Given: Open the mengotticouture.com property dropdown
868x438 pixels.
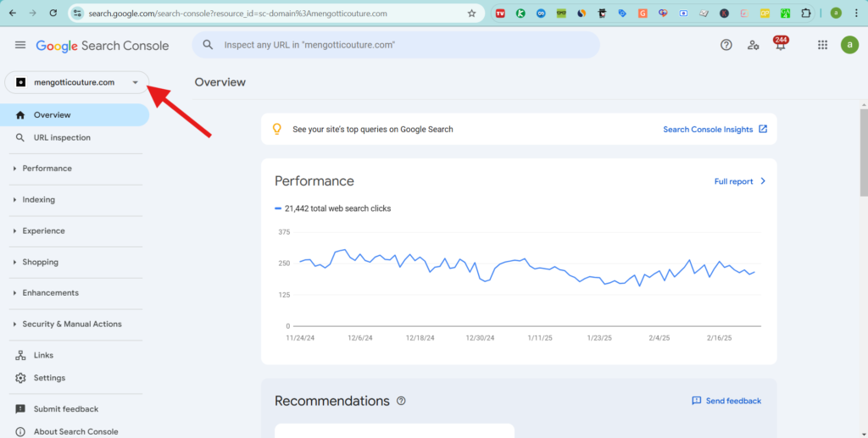Looking at the screenshot, I should (x=77, y=82).
